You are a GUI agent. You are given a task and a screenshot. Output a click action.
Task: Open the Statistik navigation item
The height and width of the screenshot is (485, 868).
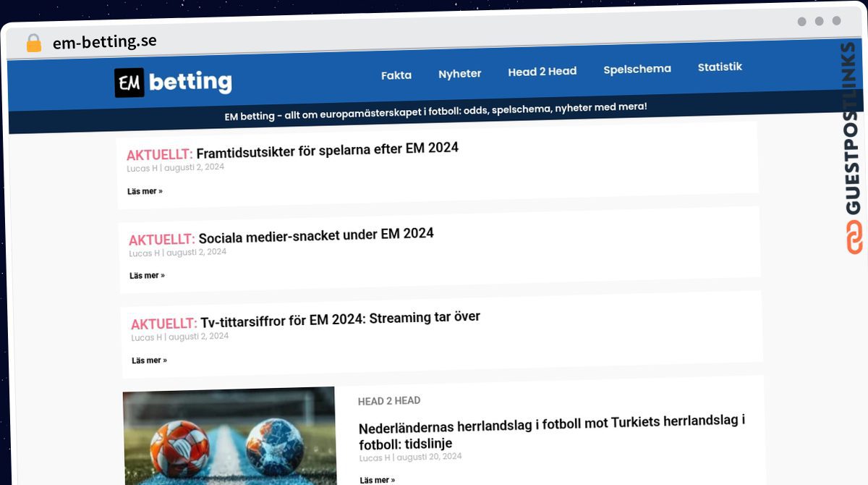click(x=719, y=67)
